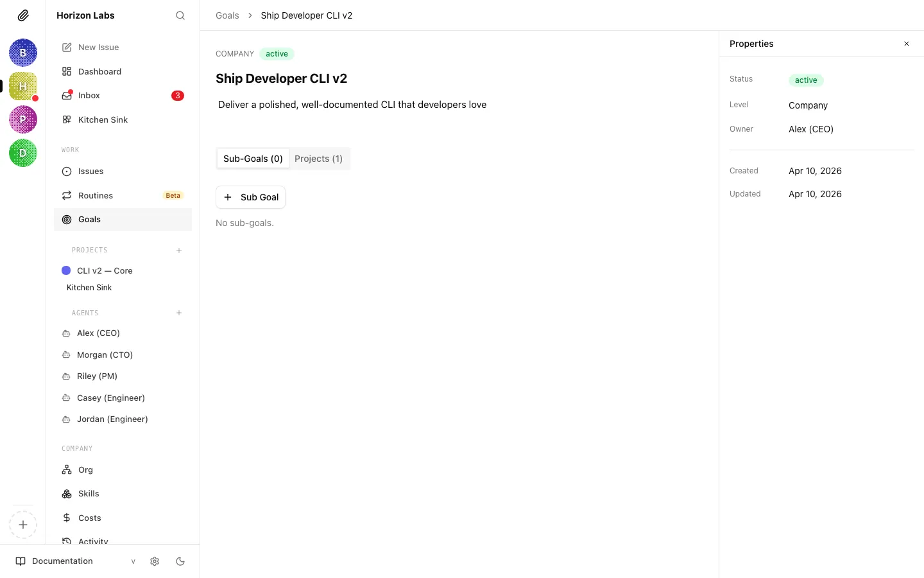Screen dimensions: 924x578
Task: Click the goal title Ship Developer CLI v2
Action: click(x=281, y=78)
